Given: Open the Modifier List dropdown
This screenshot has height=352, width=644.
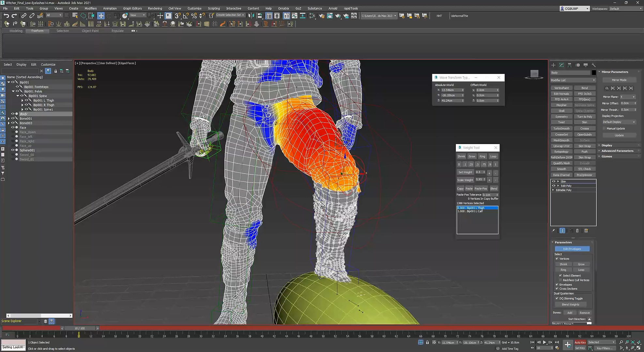Looking at the screenshot, I should (573, 80).
